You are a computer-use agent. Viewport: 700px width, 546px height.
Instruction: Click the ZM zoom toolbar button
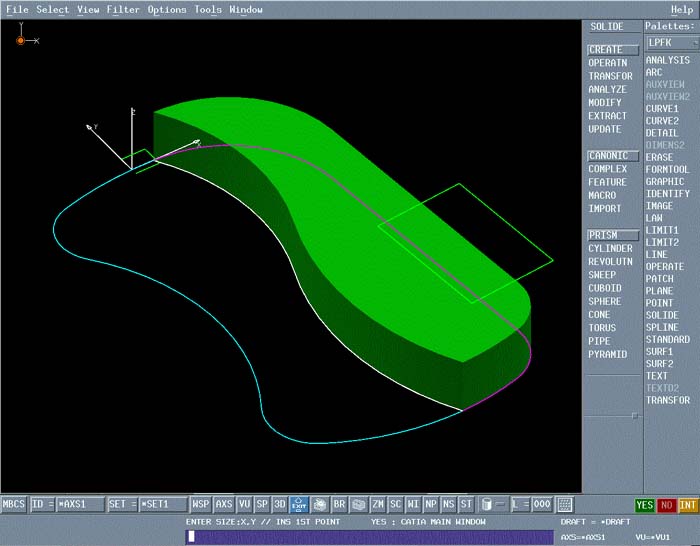(378, 505)
